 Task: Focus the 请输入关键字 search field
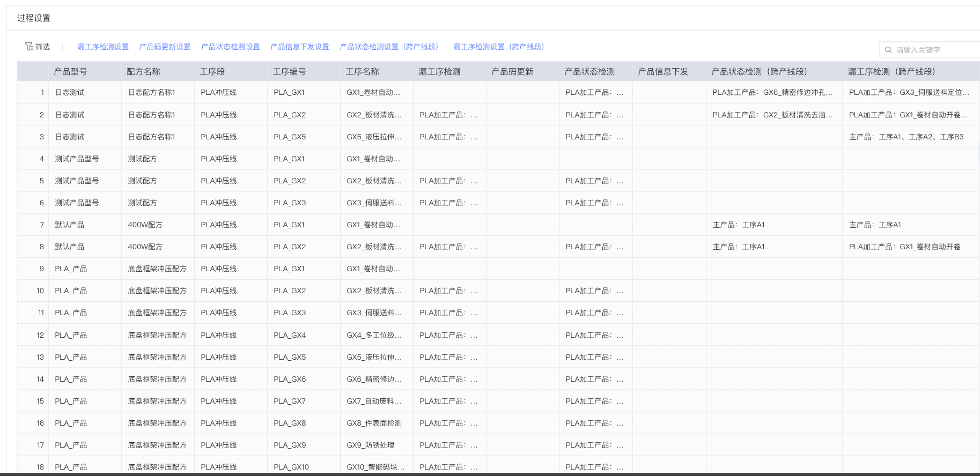pyautogui.click(x=933, y=50)
